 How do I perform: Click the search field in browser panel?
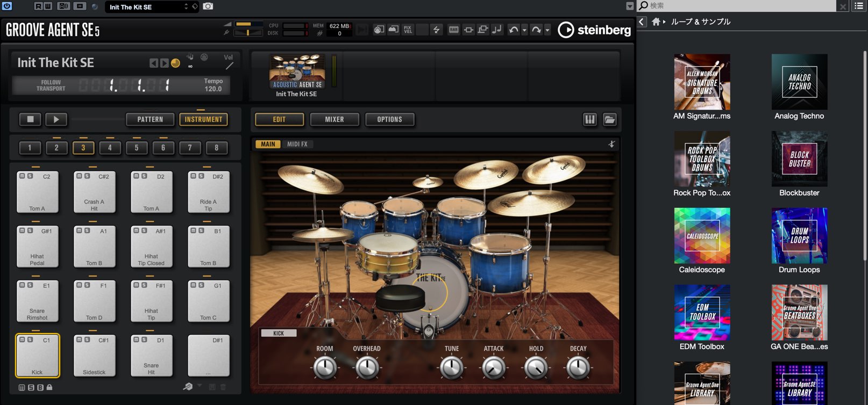[737, 5]
